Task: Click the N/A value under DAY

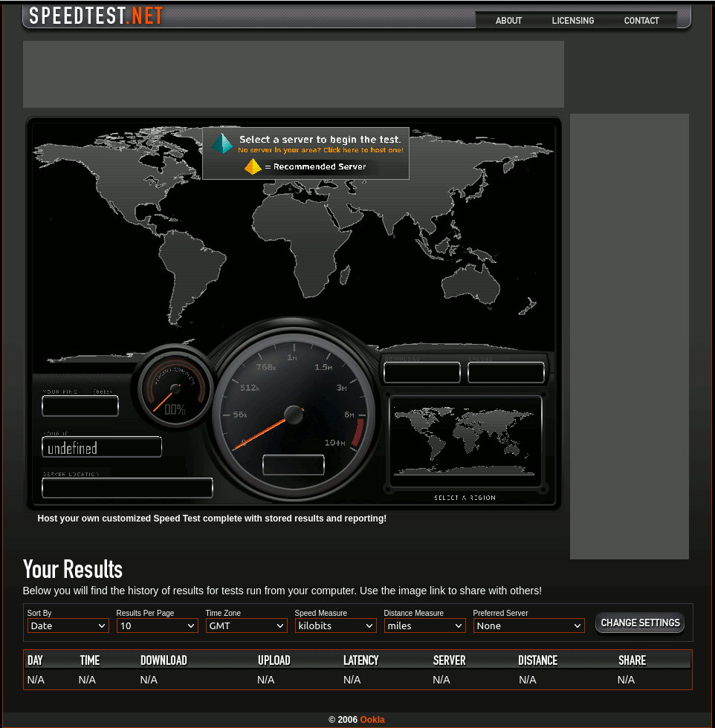Action: coord(36,680)
